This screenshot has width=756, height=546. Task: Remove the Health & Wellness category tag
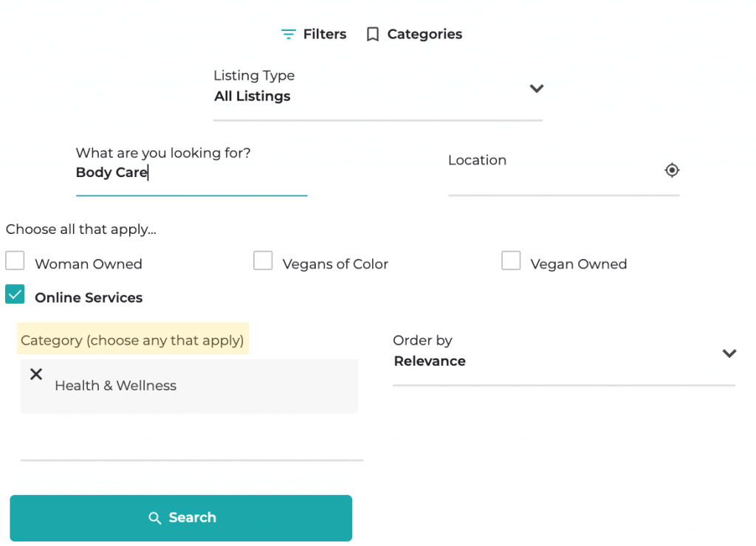pos(35,374)
